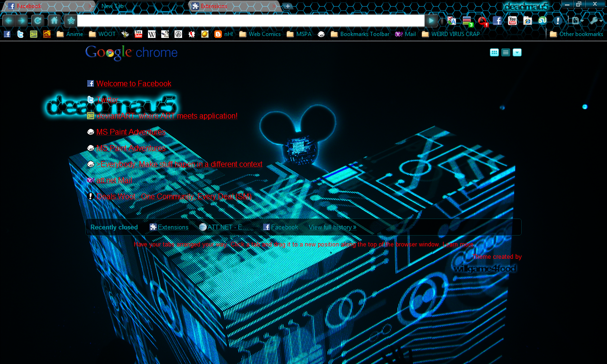
Task: Open the MS Paint Adventures bookmark icon after MSPA
Action: pos(321,34)
